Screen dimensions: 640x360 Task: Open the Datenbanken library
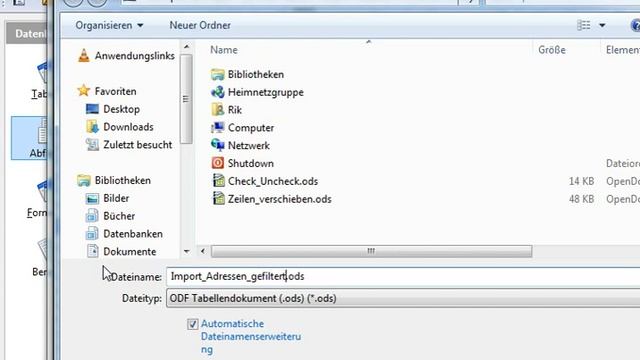133,234
